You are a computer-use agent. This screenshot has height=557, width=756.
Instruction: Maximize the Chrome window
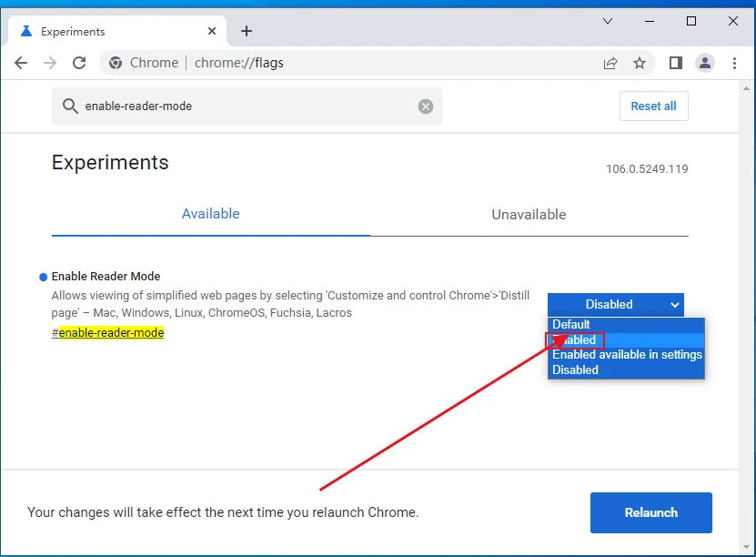(x=690, y=21)
